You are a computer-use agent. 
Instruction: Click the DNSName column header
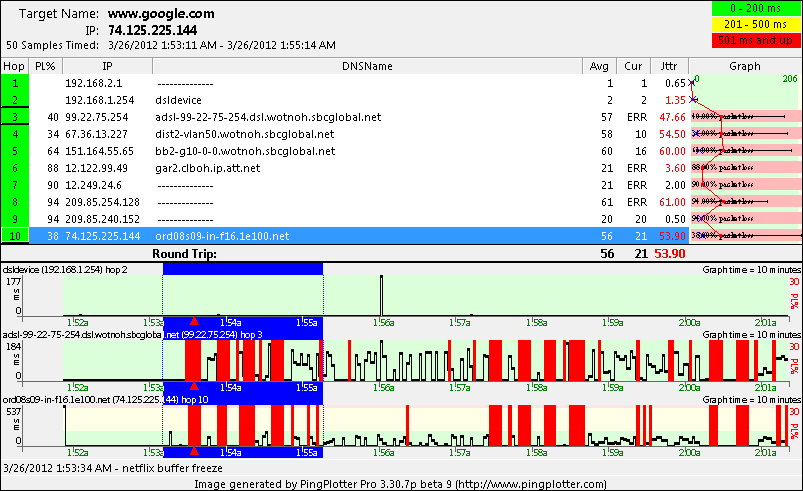point(366,65)
